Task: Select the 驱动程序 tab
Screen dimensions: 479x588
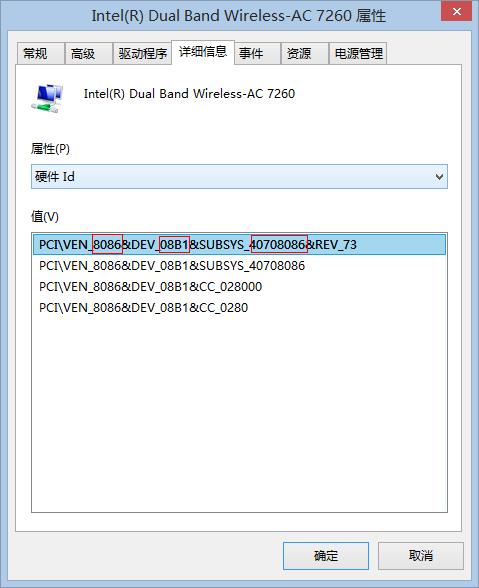Action: click(142, 53)
